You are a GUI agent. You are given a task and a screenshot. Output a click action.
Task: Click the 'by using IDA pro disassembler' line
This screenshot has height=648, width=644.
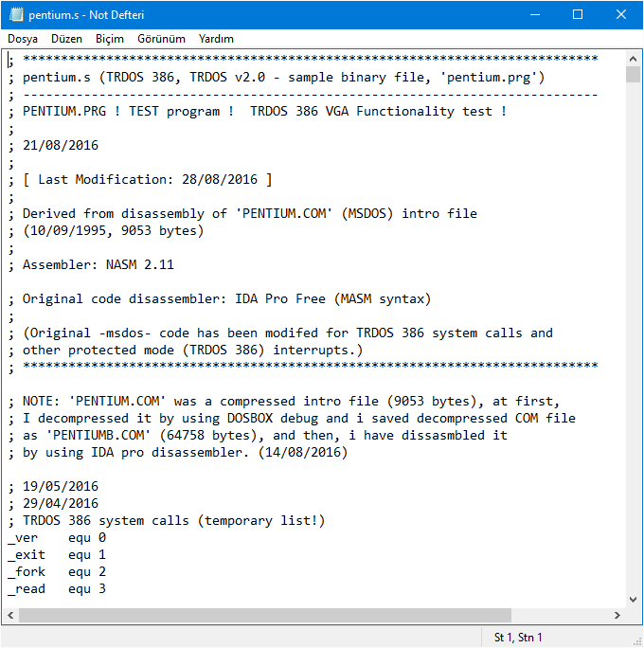coord(178,453)
